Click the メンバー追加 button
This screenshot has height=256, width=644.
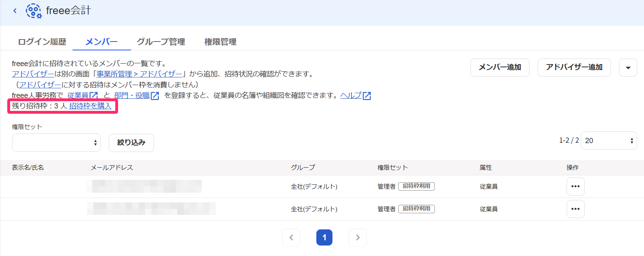click(x=500, y=67)
